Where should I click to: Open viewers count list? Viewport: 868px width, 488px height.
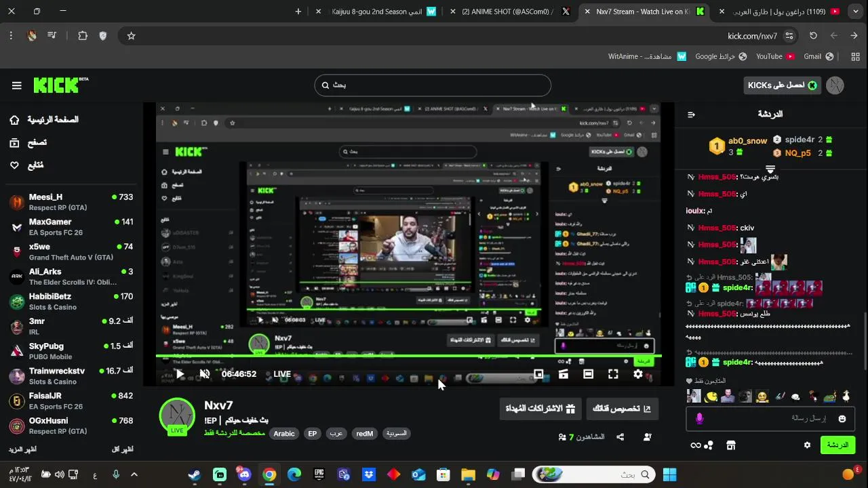click(581, 437)
